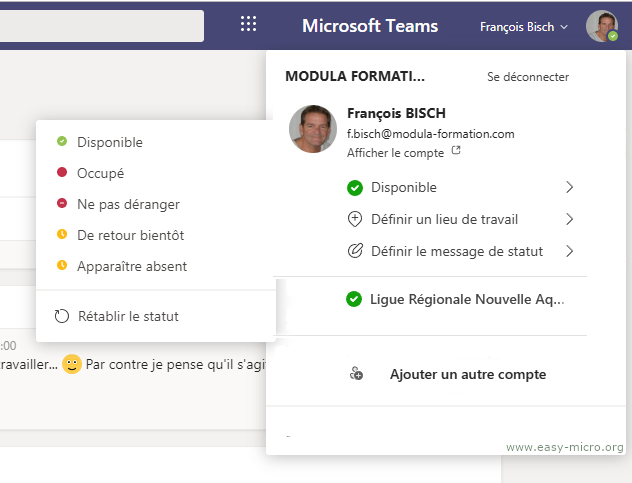
Task: Click the yellow clock icon for Apparaître absent
Action: (62, 265)
